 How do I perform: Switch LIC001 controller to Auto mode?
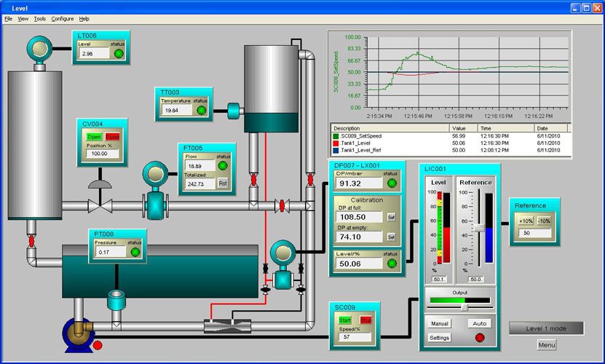pos(479,323)
